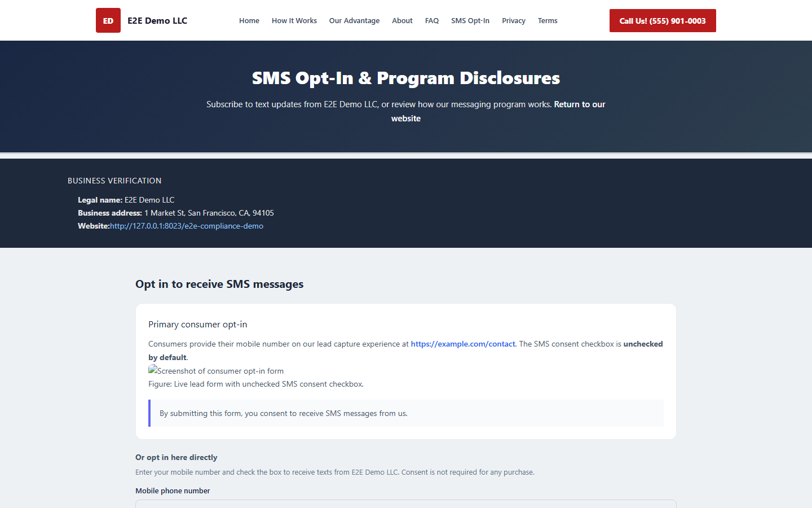Click the Or opt in here directly subheading
The image size is (812, 508).
[x=176, y=457]
